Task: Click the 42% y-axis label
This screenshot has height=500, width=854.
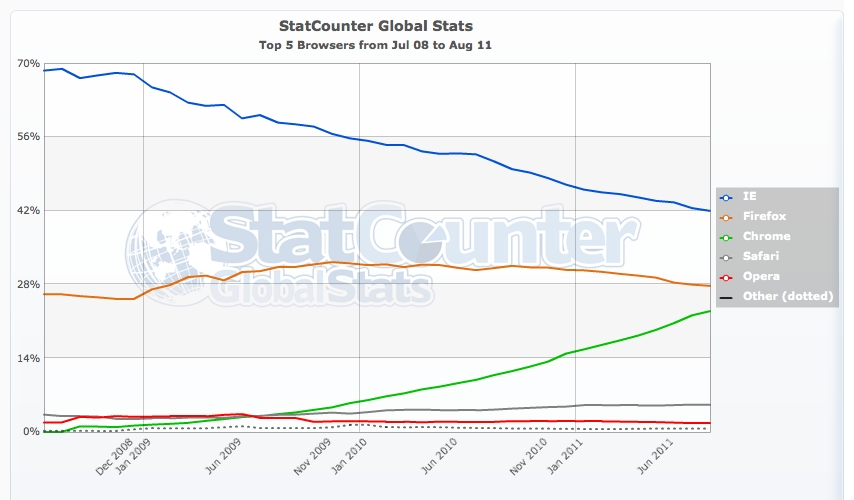Action: (28, 210)
